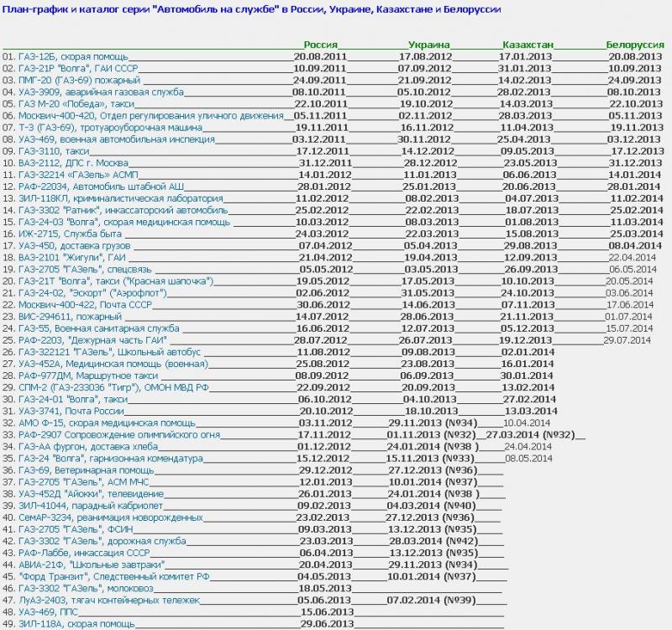Select Ukraine date 07.02.2014 (№39) for ЛуАЗ-2403
672x630 pixels.
pos(432,600)
